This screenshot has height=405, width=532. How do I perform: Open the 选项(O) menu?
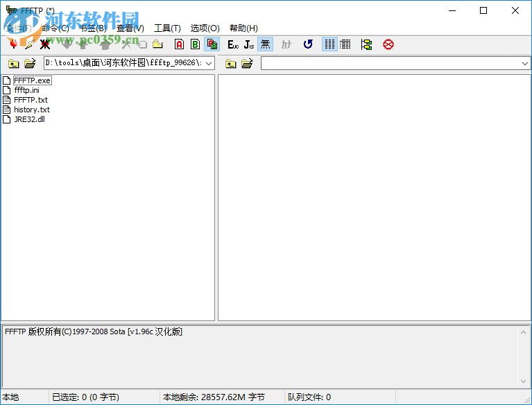click(x=205, y=28)
